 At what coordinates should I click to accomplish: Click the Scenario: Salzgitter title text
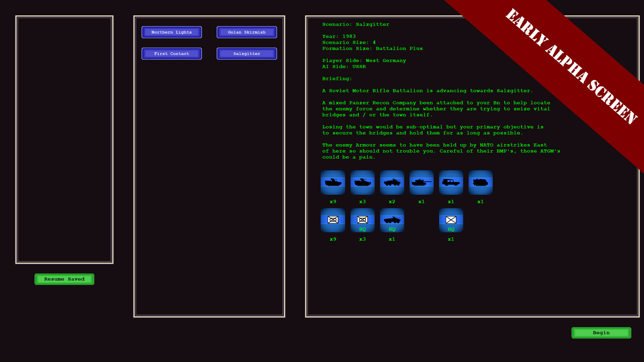tap(356, 24)
